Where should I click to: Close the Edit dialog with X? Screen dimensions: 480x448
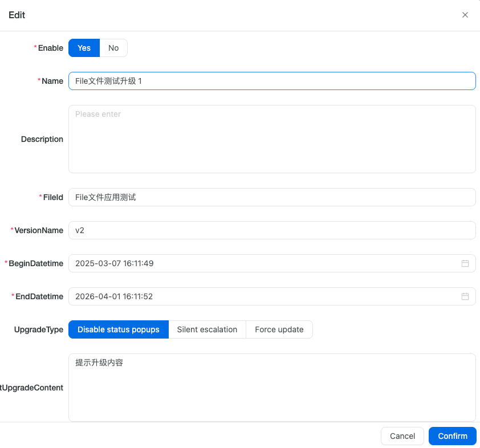(x=465, y=15)
